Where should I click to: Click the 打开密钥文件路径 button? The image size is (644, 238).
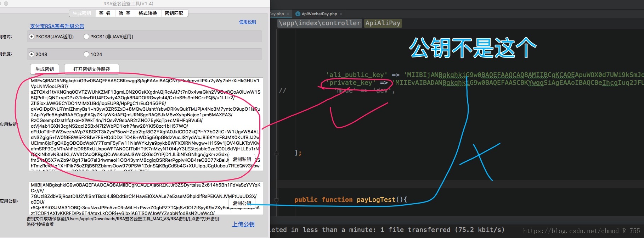pyautogui.click(x=92, y=69)
